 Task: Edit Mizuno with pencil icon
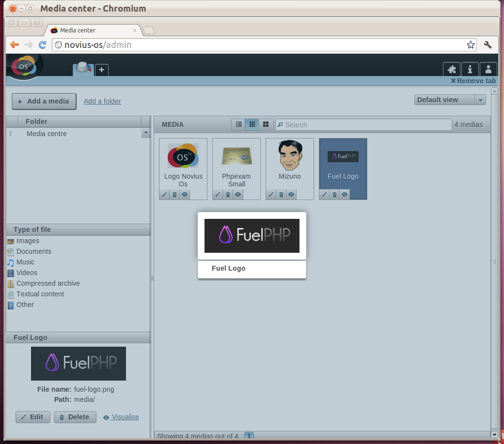(x=271, y=195)
